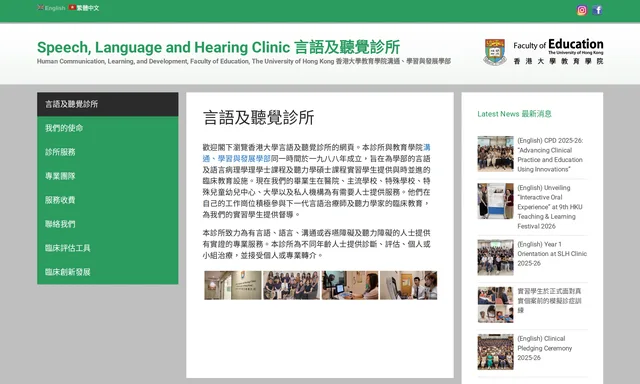This screenshot has width=640, height=384.
Task: Open 專業團隊 menu item
Action: pos(108,176)
